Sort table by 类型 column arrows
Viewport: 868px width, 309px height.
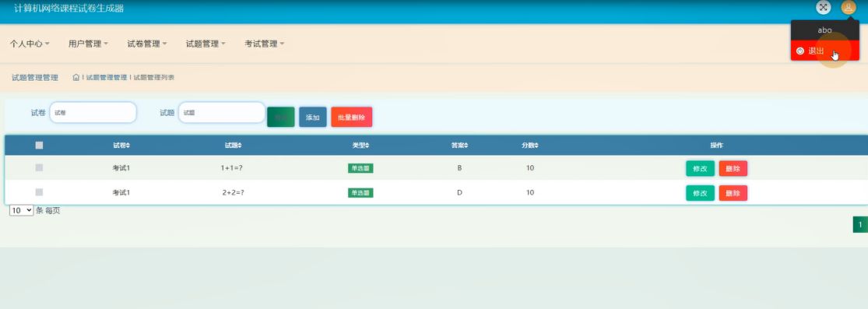(x=367, y=146)
